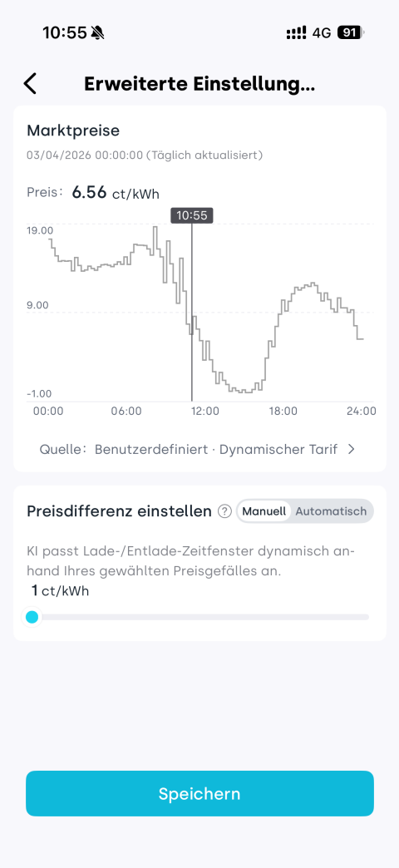The width and height of the screenshot is (399, 868).
Task: Tap the cellular signal bars icon
Action: (296, 33)
